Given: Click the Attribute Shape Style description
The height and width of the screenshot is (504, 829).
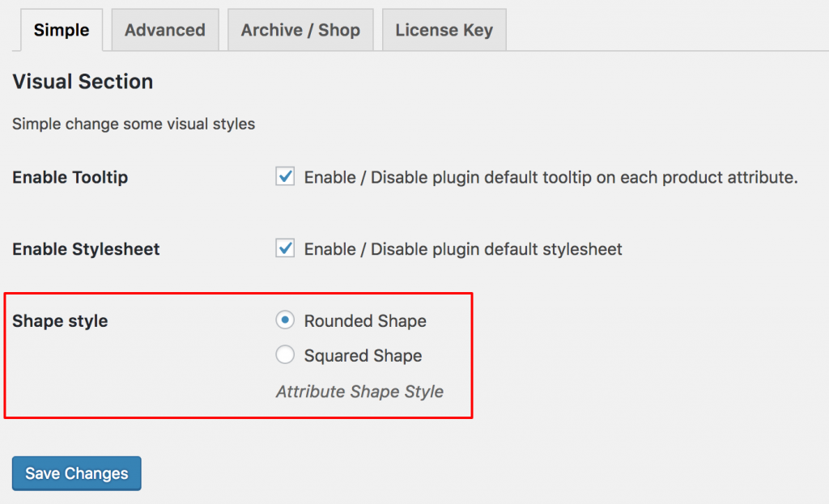Looking at the screenshot, I should 359,391.
